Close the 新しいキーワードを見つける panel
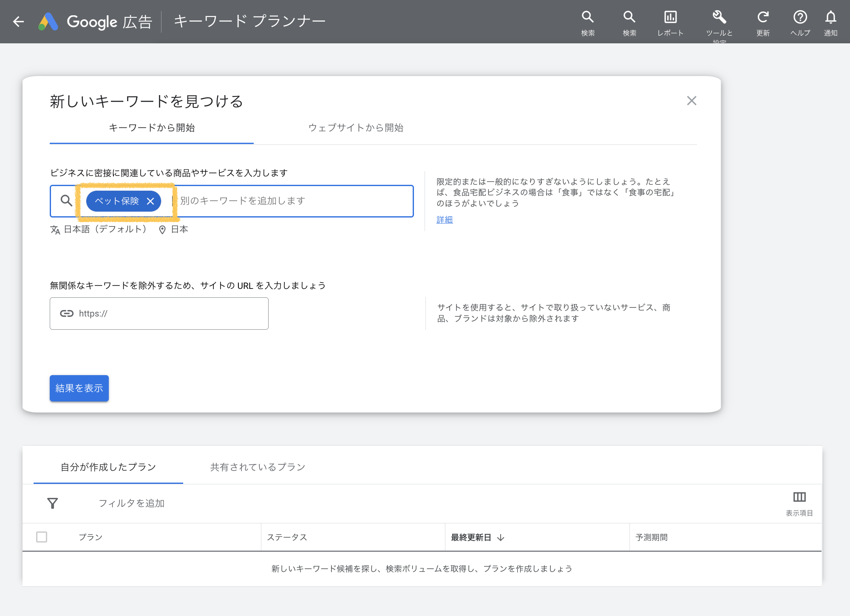850x616 pixels. pos(691,101)
